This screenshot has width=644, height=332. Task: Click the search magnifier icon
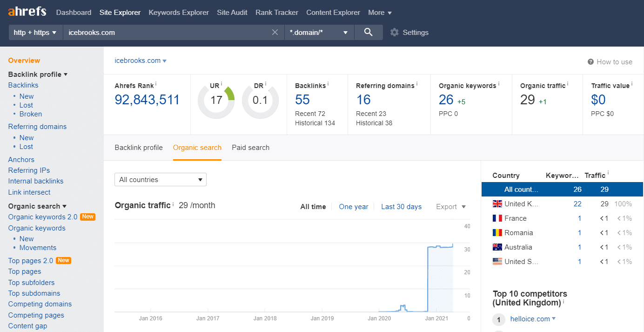(368, 32)
